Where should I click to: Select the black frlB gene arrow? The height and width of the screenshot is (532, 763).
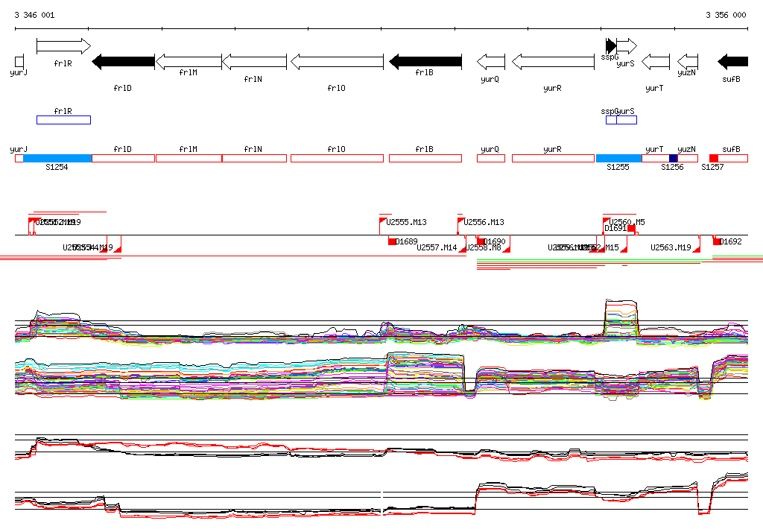pyautogui.click(x=425, y=62)
